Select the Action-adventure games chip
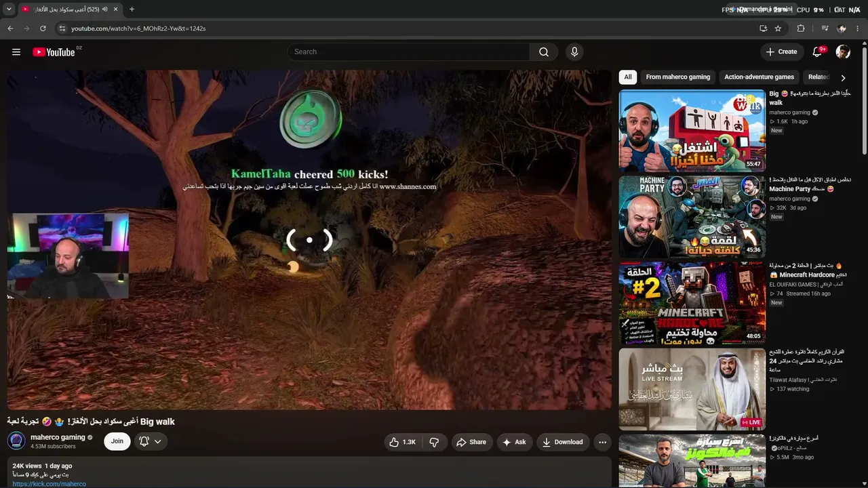This screenshot has width=868, height=488. click(759, 77)
